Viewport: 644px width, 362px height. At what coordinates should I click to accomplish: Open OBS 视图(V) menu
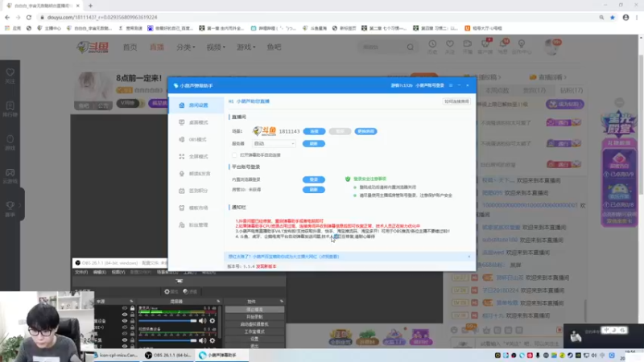tap(118, 272)
